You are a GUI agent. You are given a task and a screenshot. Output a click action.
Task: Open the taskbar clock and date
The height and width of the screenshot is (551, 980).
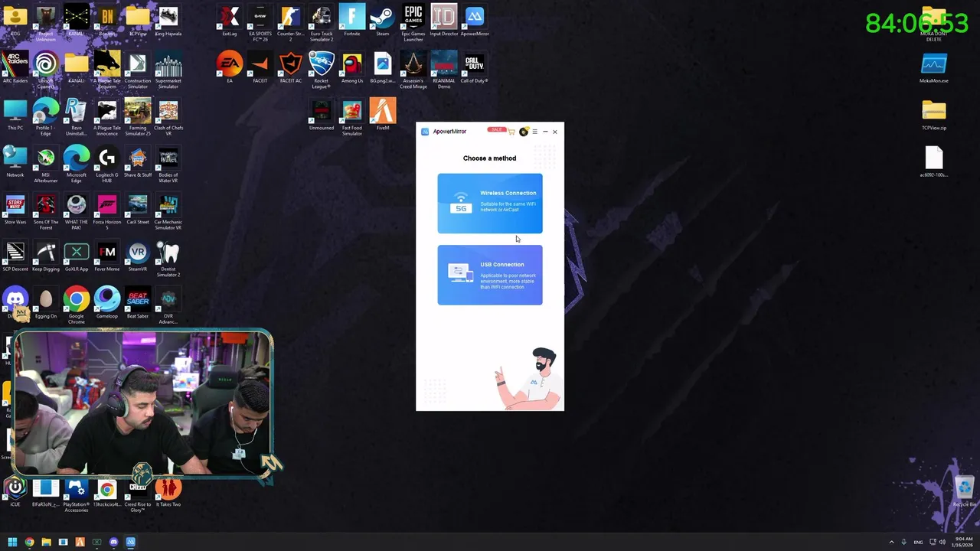pos(963,543)
